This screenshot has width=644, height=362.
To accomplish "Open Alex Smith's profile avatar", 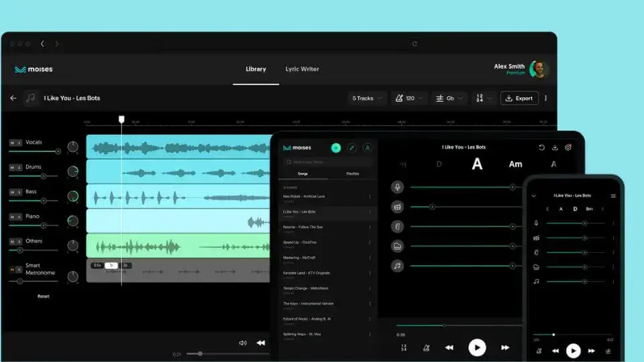I will pyautogui.click(x=539, y=69).
